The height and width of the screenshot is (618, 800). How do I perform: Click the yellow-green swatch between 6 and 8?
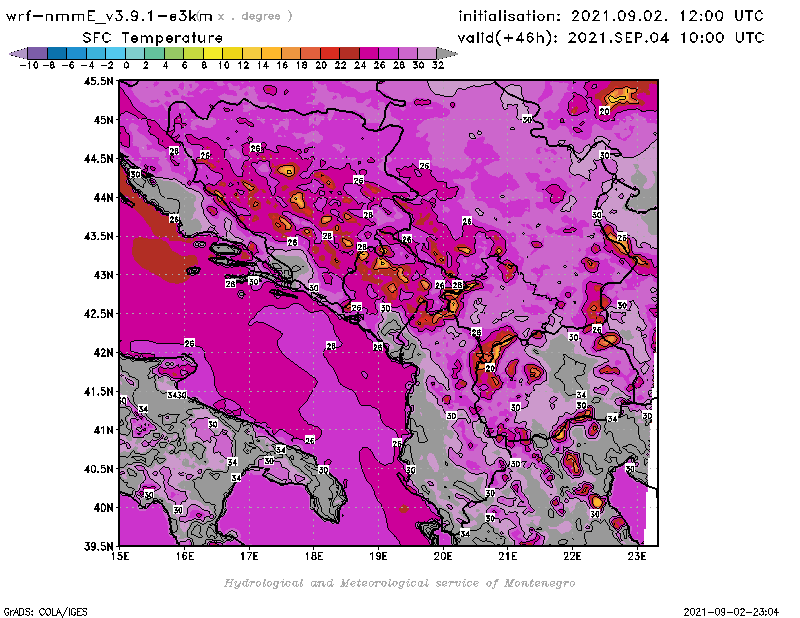click(x=193, y=53)
